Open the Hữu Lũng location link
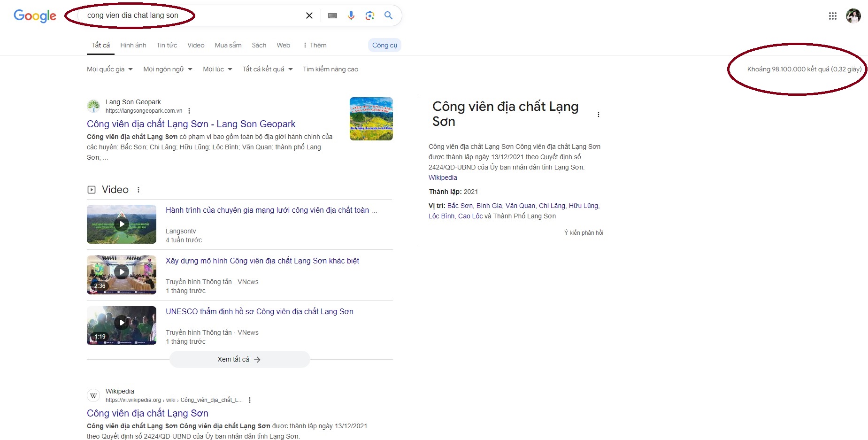 584,206
